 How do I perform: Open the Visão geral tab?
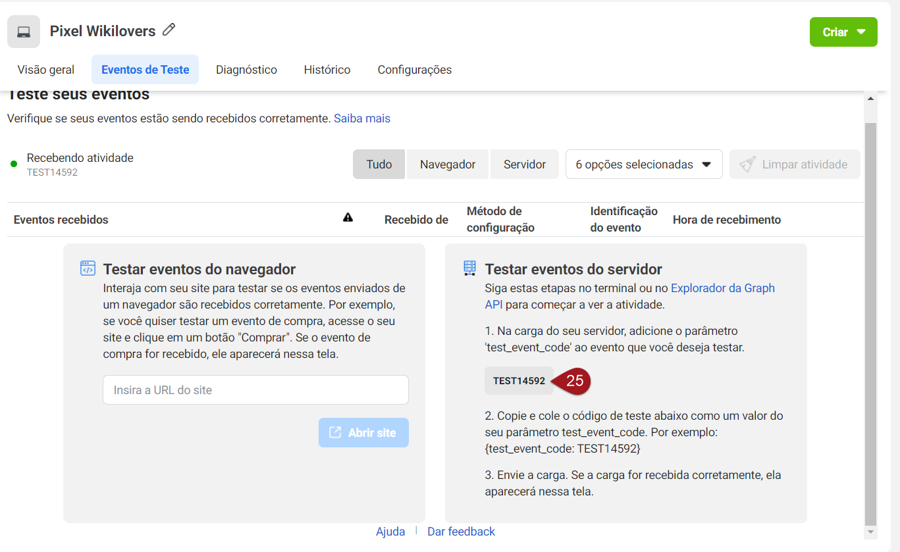click(x=46, y=70)
